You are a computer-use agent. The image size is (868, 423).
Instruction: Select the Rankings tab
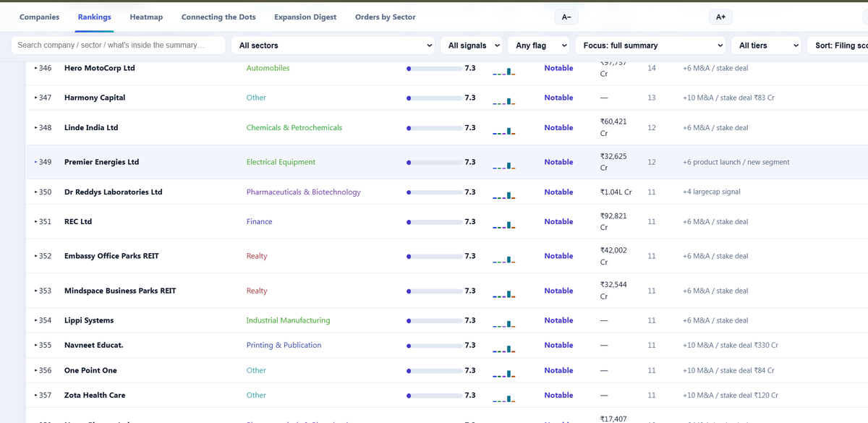(94, 17)
